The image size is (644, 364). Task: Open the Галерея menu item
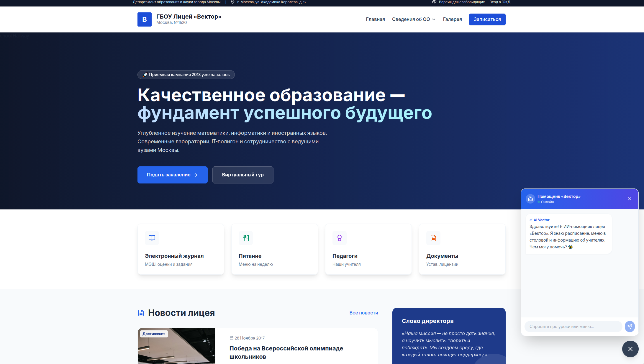(452, 19)
